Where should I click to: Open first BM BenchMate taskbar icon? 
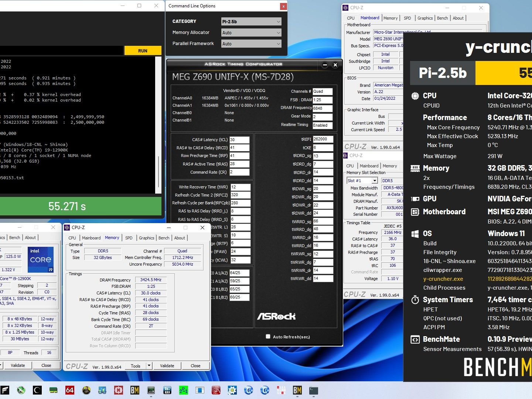click(x=134, y=390)
